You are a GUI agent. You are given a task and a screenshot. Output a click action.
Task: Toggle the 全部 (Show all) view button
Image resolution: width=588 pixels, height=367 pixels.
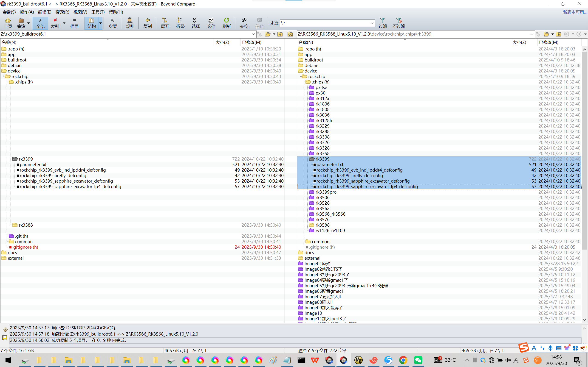[40, 23]
